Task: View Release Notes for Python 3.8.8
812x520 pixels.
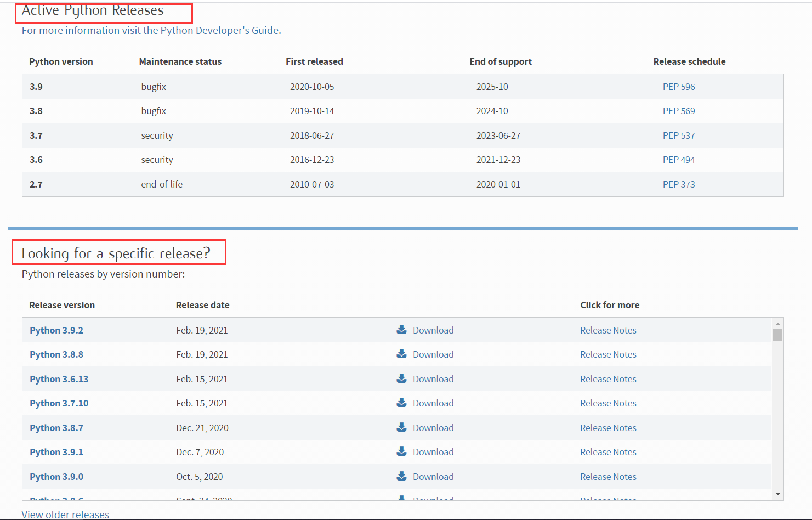Action: tap(608, 354)
